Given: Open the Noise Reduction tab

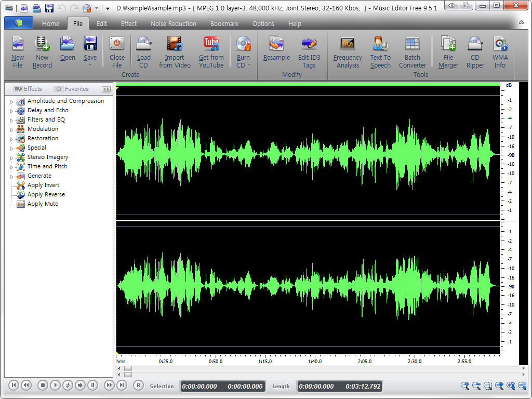Looking at the screenshot, I should [x=174, y=24].
